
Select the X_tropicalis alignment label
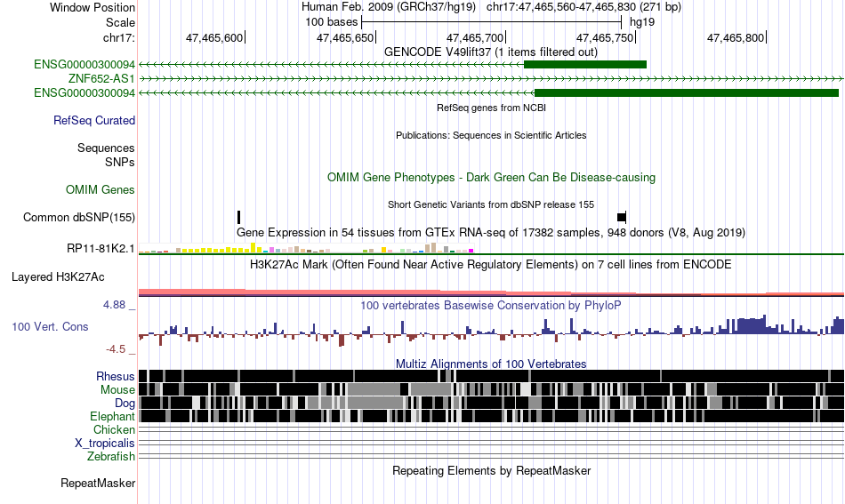105,444
